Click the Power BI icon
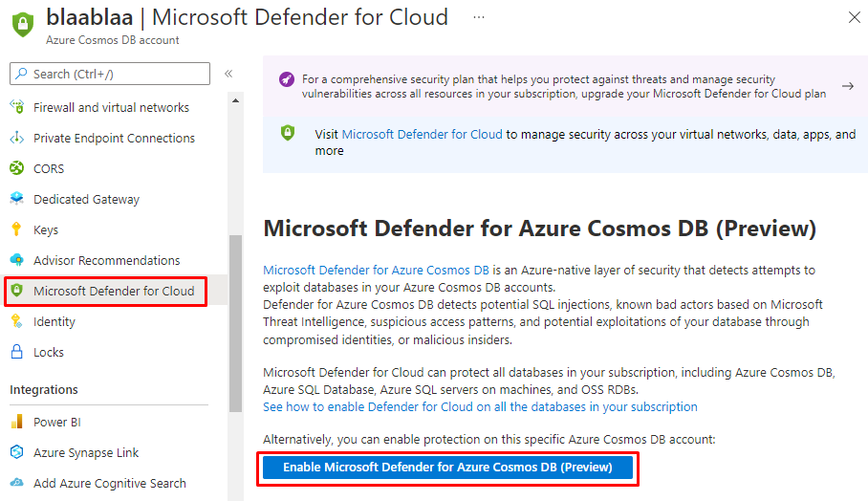 pyautogui.click(x=16, y=422)
